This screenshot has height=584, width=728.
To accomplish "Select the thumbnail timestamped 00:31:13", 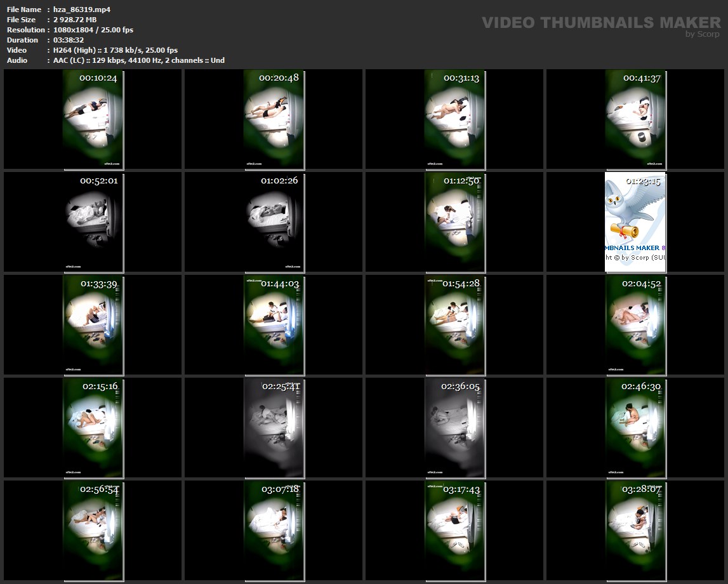I will 454,120.
